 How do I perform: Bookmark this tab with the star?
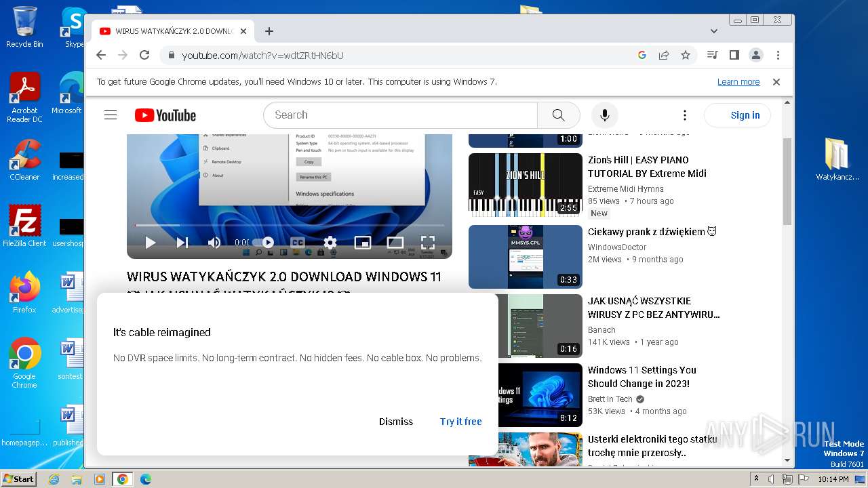[x=686, y=56]
